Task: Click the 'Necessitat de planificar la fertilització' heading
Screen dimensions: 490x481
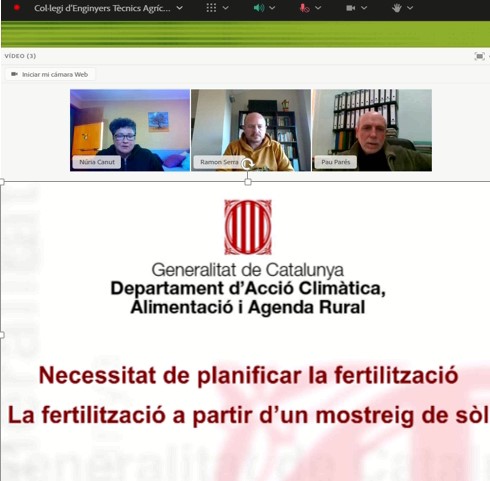Action: tap(248, 376)
